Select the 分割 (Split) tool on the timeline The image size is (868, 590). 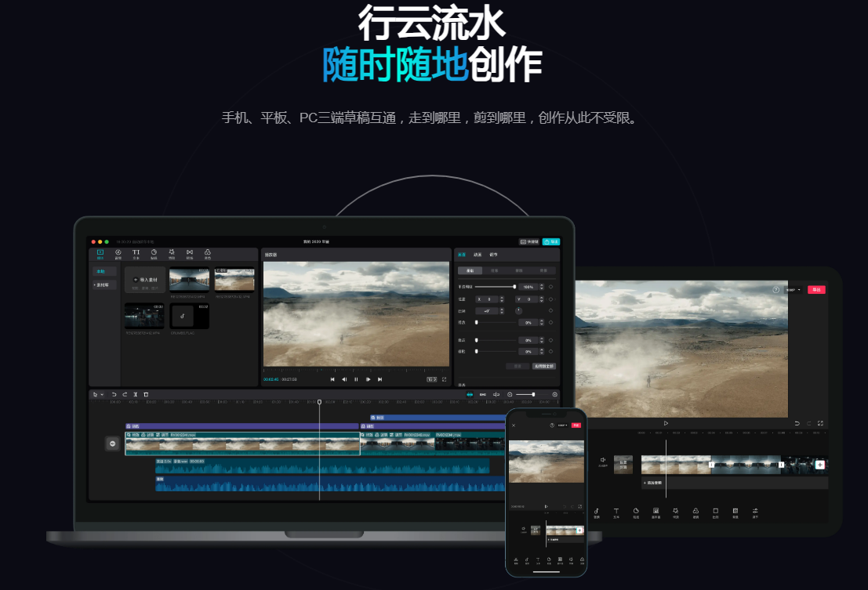tap(136, 393)
